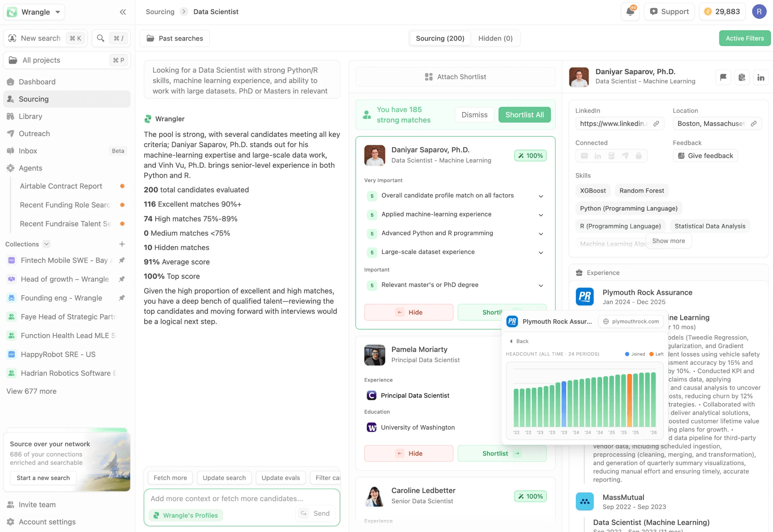
Task: Click the orange Left bar in headcount chart
Action: click(x=630, y=400)
